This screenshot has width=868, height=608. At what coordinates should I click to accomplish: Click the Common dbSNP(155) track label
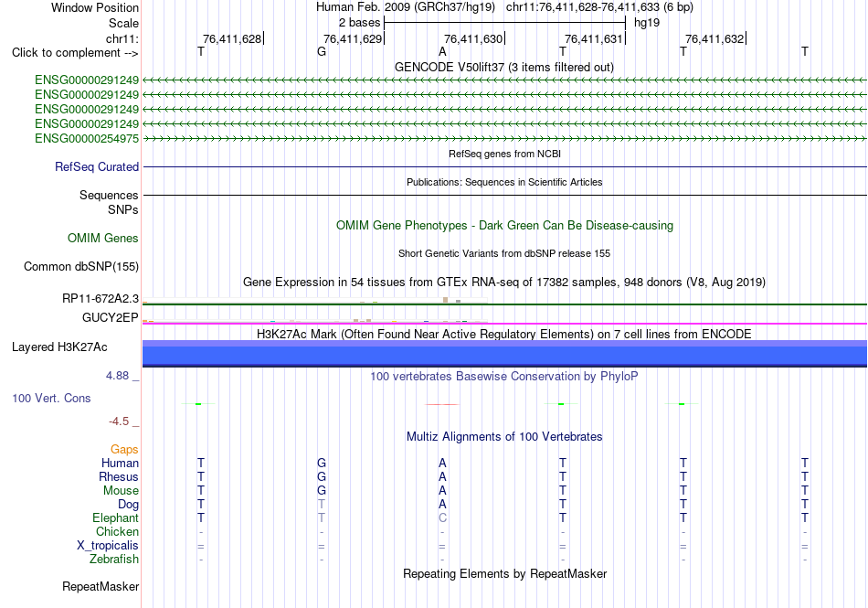pyautogui.click(x=80, y=266)
